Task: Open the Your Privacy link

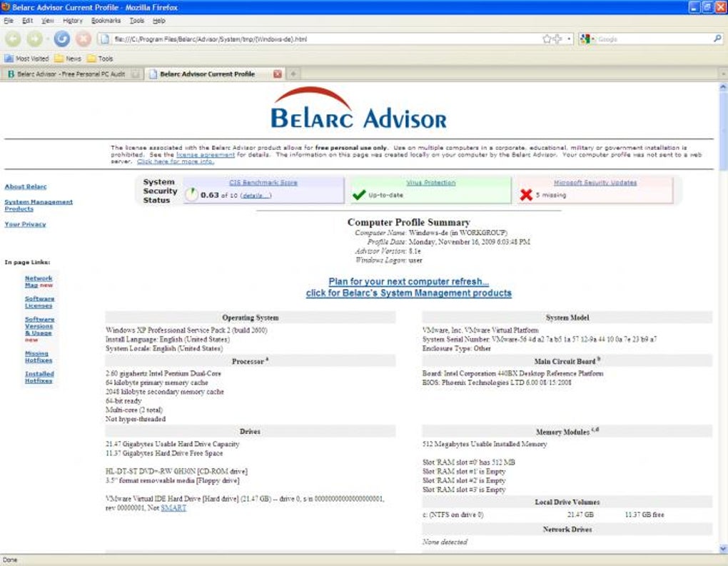Action: point(25,224)
